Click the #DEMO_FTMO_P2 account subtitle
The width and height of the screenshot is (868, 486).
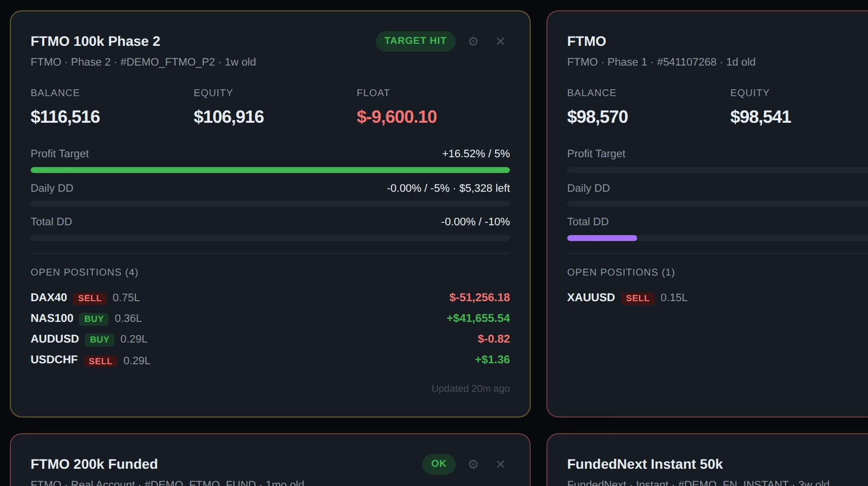click(168, 62)
